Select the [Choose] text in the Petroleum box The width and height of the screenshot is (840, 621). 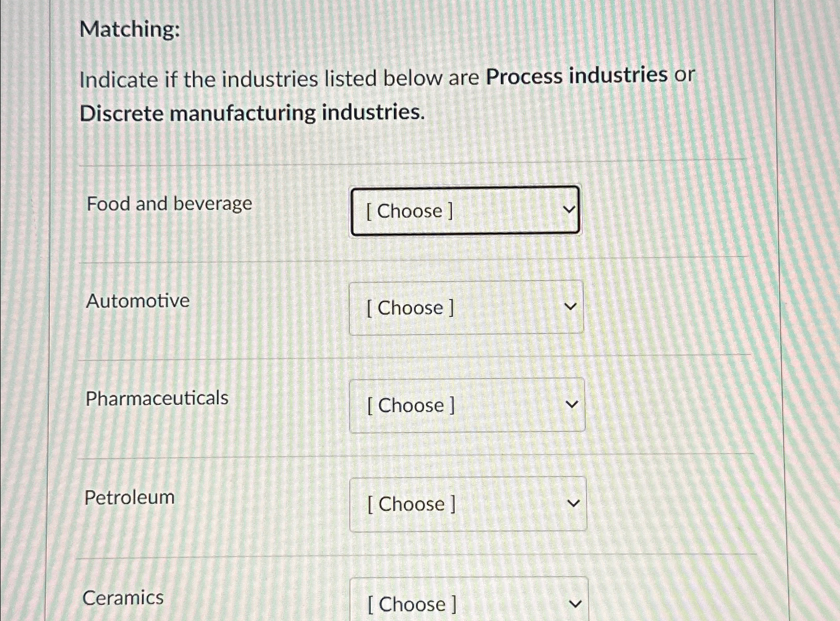[411, 504]
